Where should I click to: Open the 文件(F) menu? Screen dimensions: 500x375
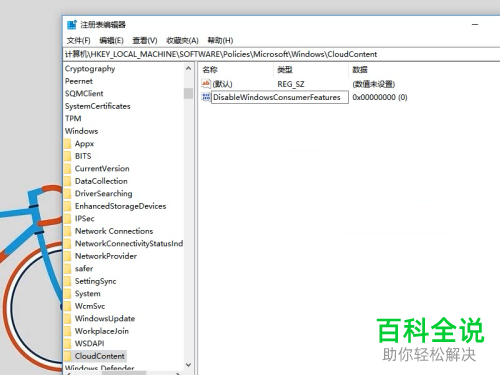point(78,41)
